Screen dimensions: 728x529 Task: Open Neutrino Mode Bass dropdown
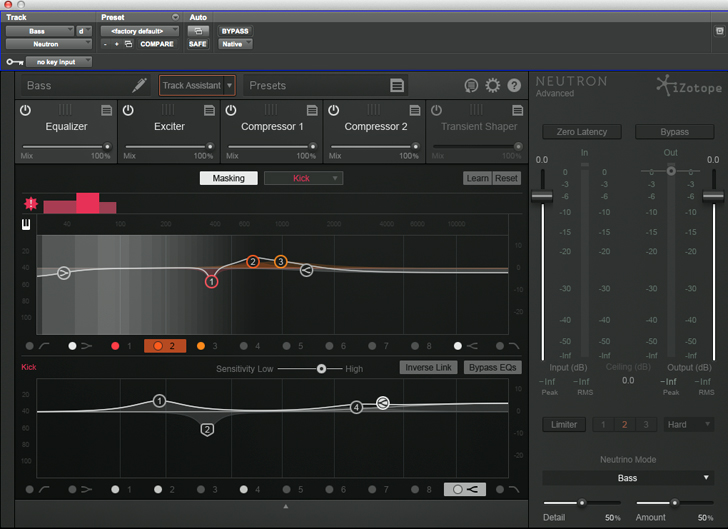[x=627, y=478]
